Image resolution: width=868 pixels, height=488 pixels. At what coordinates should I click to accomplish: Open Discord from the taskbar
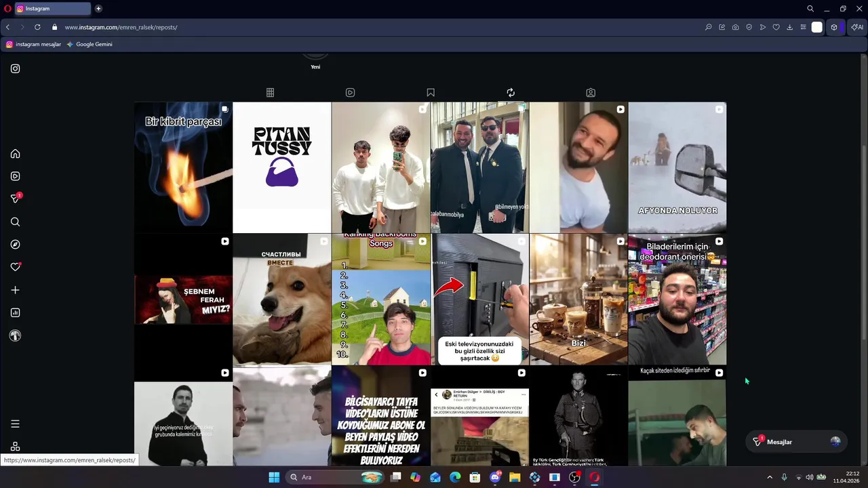495,477
